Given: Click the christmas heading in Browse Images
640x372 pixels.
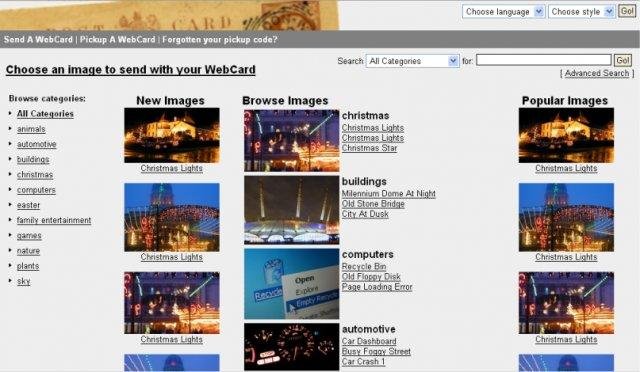Looking at the screenshot, I should (365, 116).
